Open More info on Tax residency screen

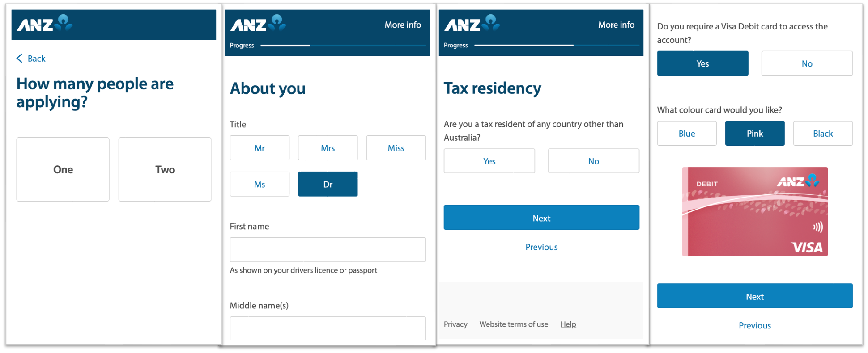point(616,25)
